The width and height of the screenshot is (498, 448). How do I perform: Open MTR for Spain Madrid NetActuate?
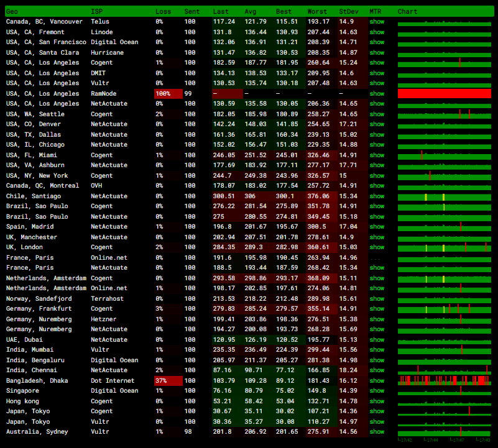377,226
